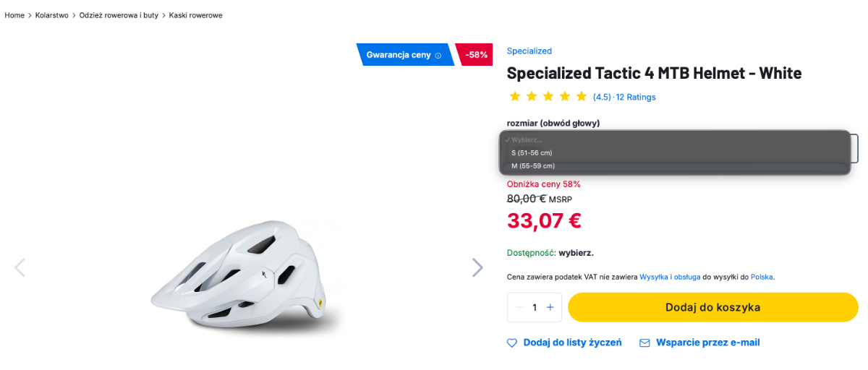Open the Specialized brand link
Image resolution: width=868 pixels, height=370 pixels.
(x=529, y=51)
